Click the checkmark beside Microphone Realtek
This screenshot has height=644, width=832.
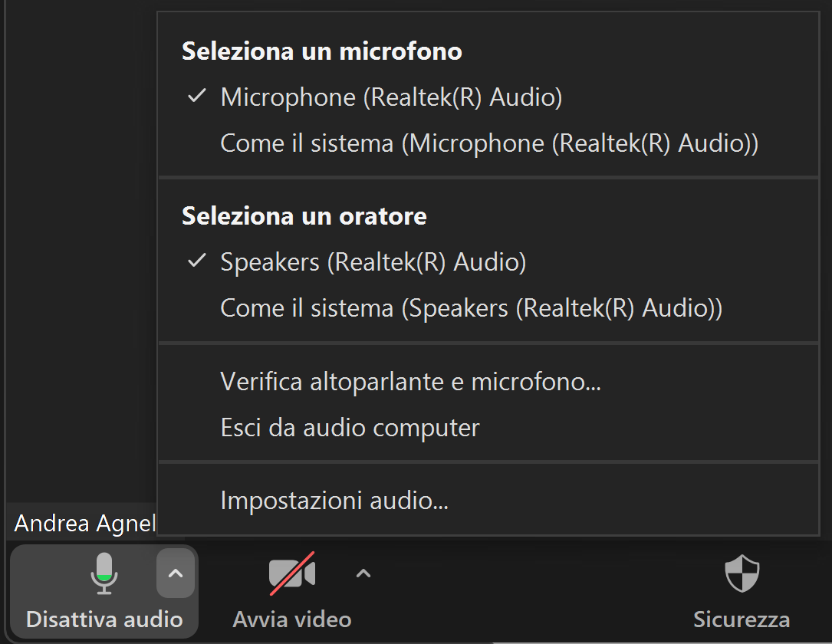[x=197, y=96]
